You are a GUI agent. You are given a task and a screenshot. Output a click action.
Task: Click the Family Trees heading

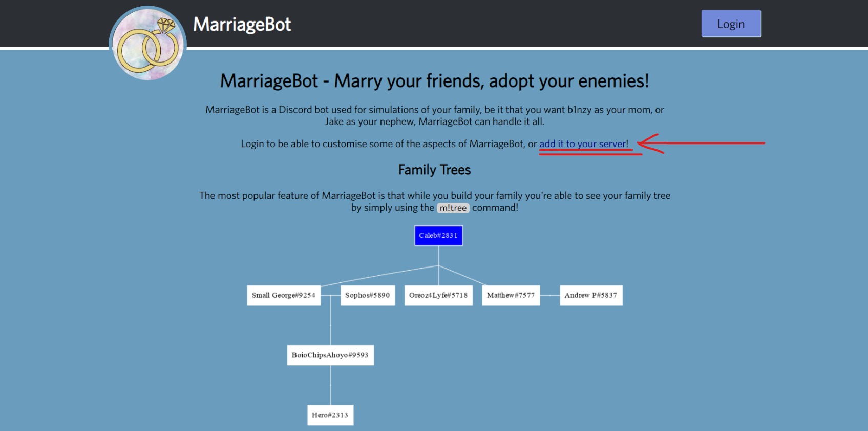[434, 170]
